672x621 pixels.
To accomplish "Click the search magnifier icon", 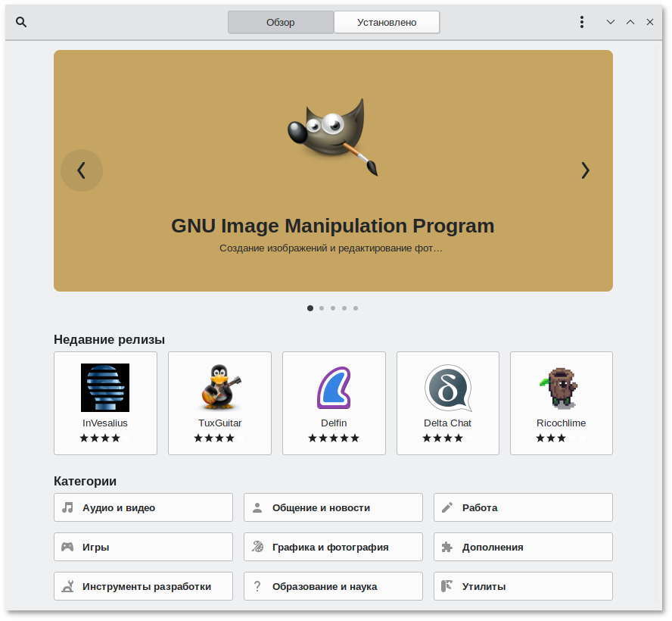I will point(21,22).
